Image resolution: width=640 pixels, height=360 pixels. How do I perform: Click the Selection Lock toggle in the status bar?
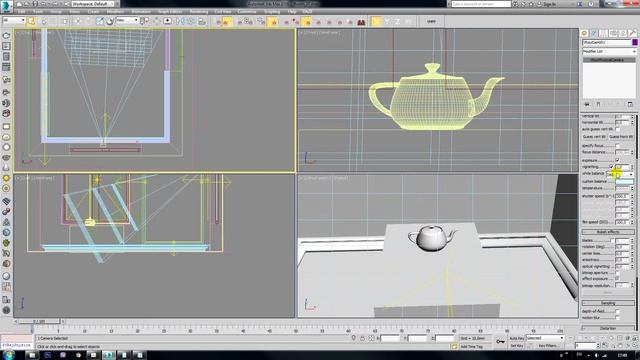pos(362,338)
